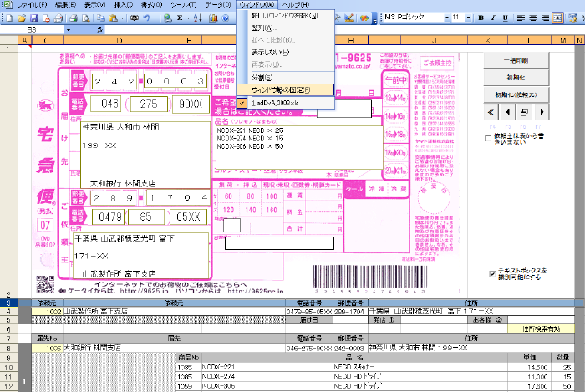Viewport: 585px width, 392px height.
Task: Select workbook 1 adDvA_2003.xls in menu
Action: 286,103
